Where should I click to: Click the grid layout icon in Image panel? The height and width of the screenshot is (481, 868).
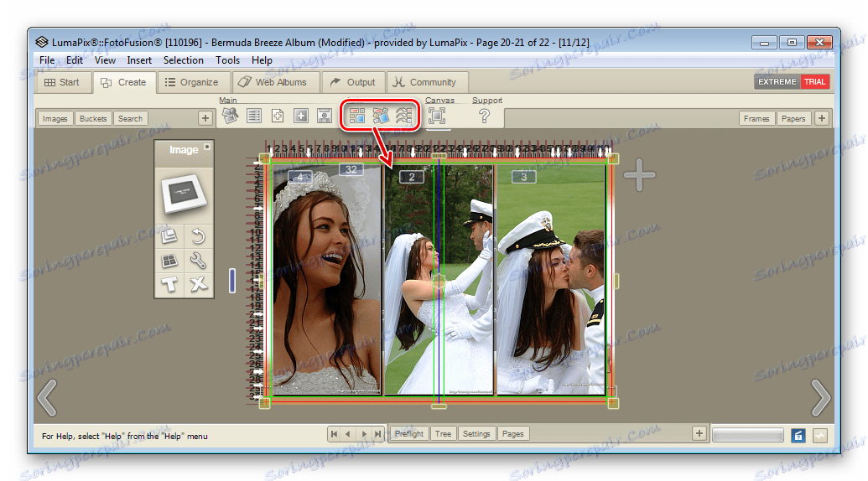click(170, 261)
